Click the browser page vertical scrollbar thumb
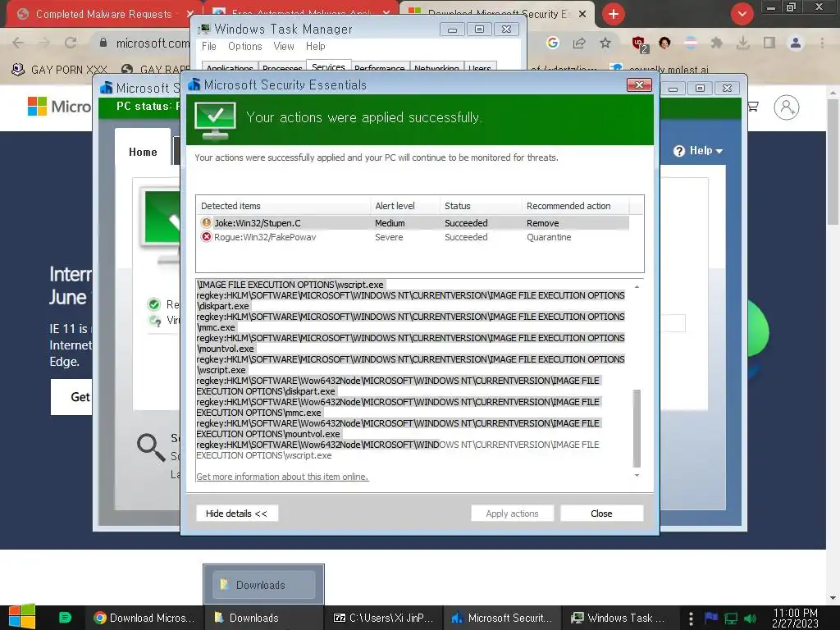The height and width of the screenshot is (630, 840). point(833,162)
